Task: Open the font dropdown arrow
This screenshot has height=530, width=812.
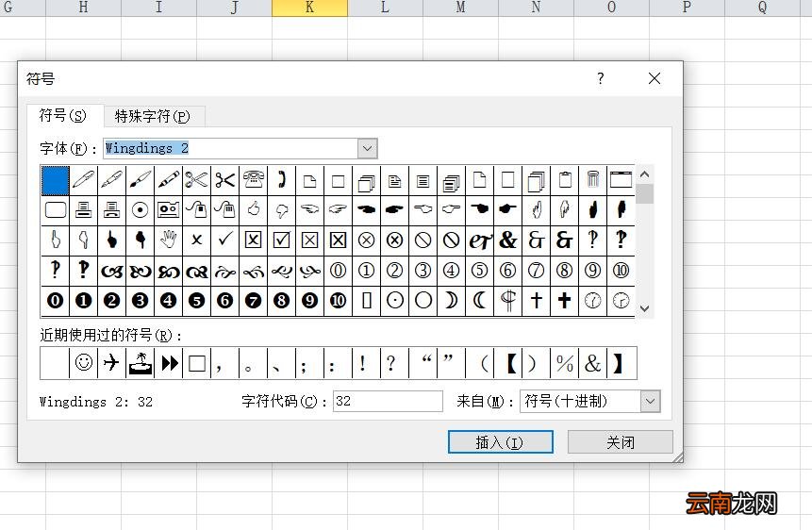Action: (x=367, y=149)
